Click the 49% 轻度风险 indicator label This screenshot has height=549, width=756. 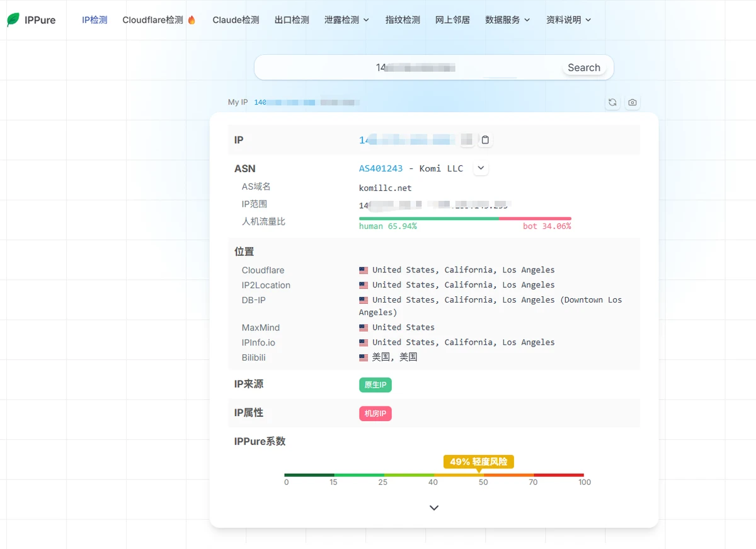[479, 461]
